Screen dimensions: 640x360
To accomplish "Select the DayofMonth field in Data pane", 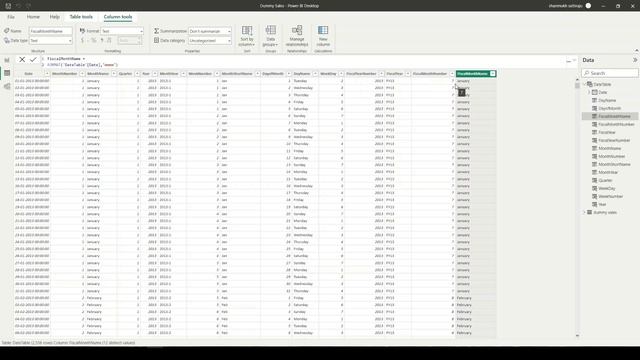I will pos(609,109).
